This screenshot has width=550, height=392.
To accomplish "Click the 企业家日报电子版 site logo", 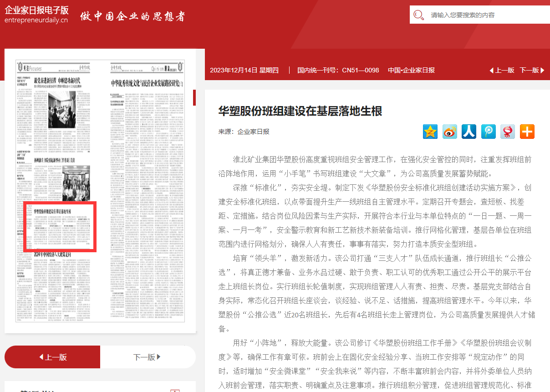I will tap(36, 14).
